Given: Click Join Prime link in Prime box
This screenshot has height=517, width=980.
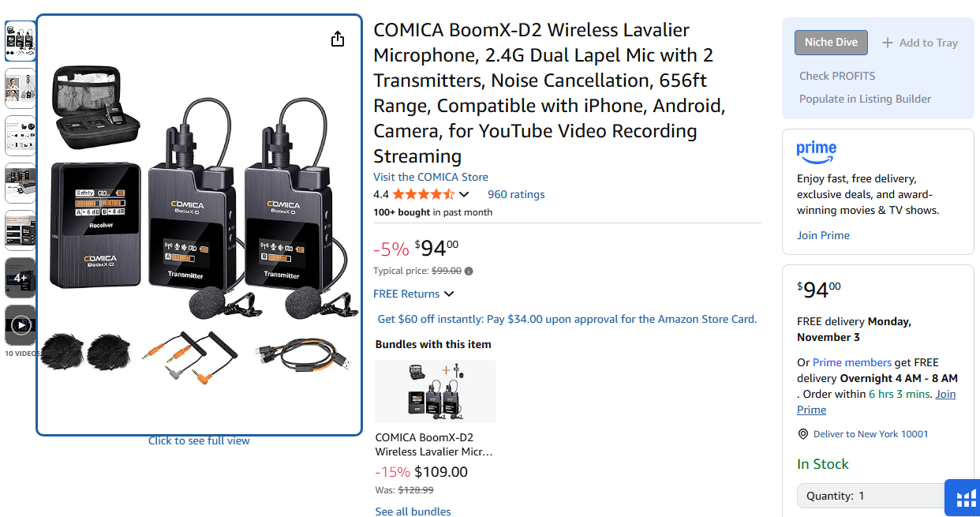Looking at the screenshot, I should [x=823, y=235].
